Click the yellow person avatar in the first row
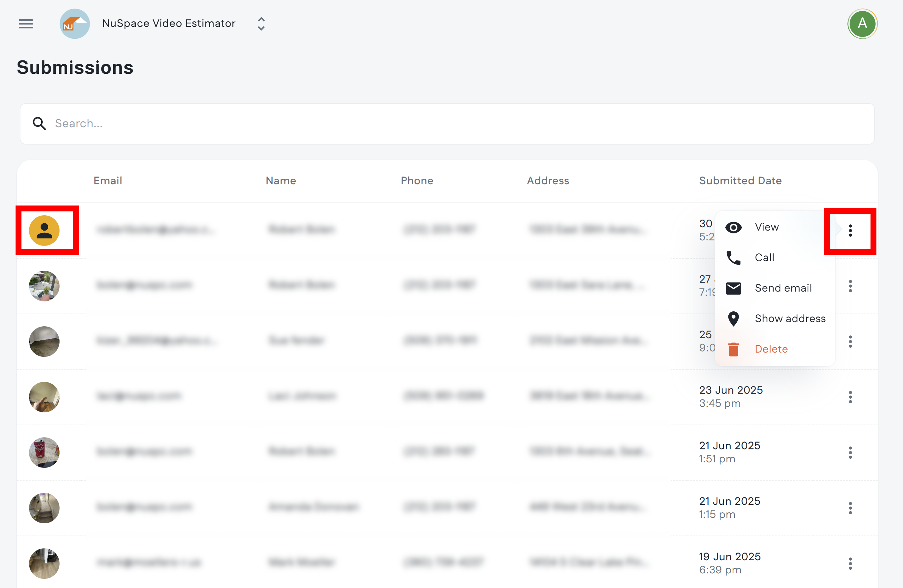This screenshot has width=903, height=588. (44, 230)
